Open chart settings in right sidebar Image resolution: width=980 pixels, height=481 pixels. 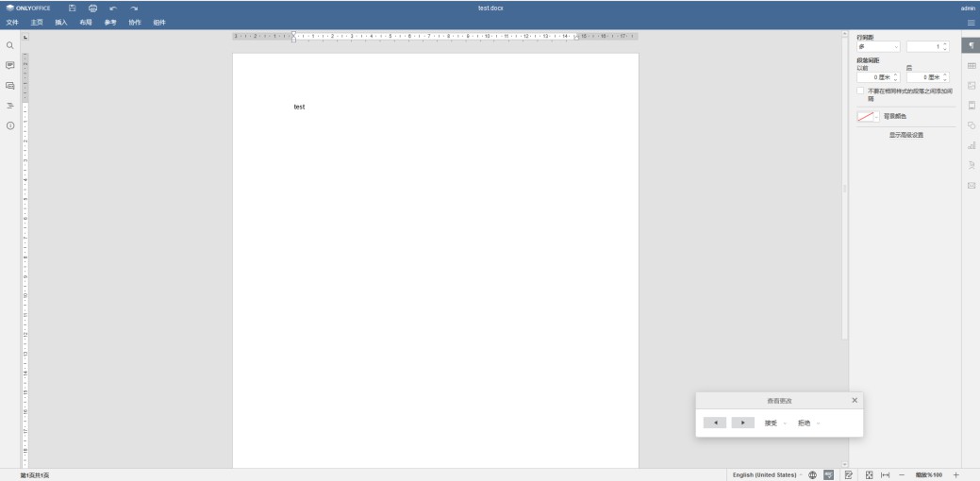click(x=971, y=145)
